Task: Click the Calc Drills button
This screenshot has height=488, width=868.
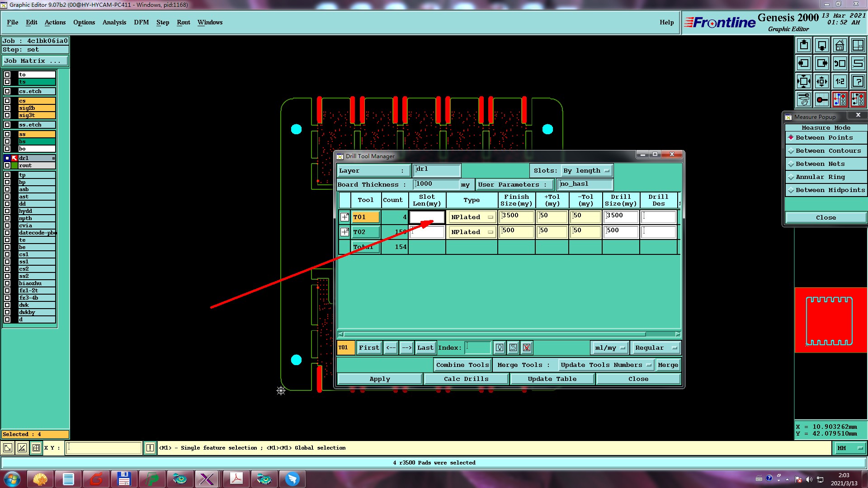Action: pos(466,379)
